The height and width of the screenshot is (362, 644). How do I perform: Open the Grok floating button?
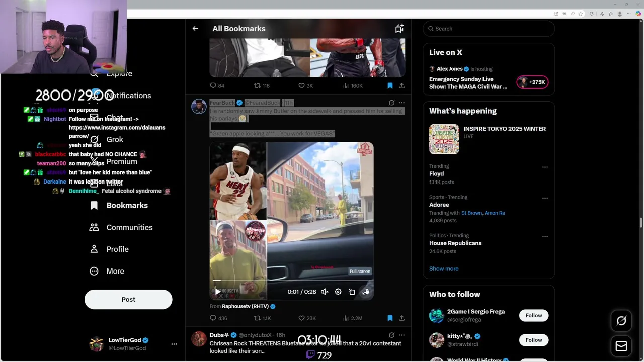click(621, 321)
